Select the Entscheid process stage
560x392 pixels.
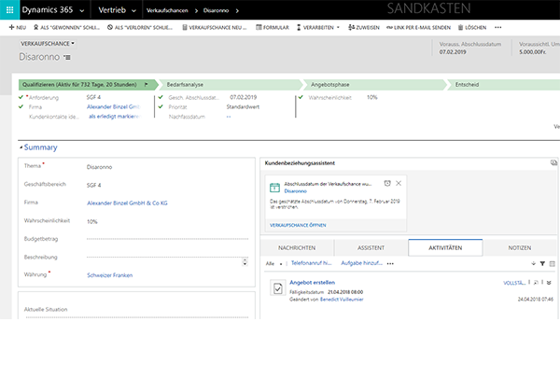(x=504, y=85)
